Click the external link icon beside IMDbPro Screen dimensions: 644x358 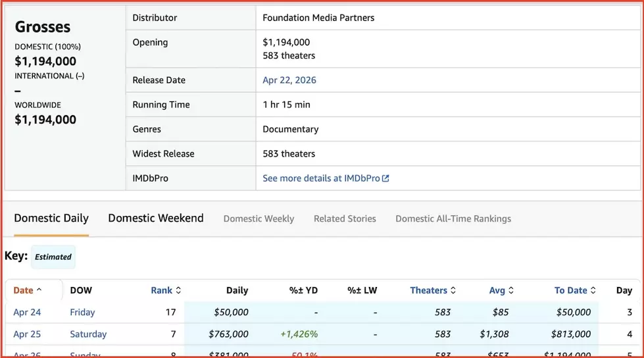385,178
